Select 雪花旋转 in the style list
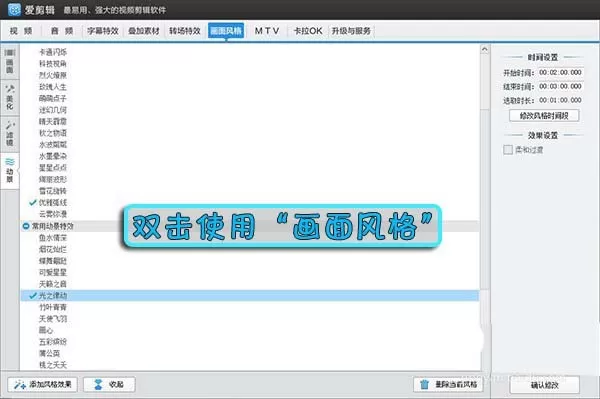Image resolution: width=600 pixels, height=399 pixels. [53, 191]
